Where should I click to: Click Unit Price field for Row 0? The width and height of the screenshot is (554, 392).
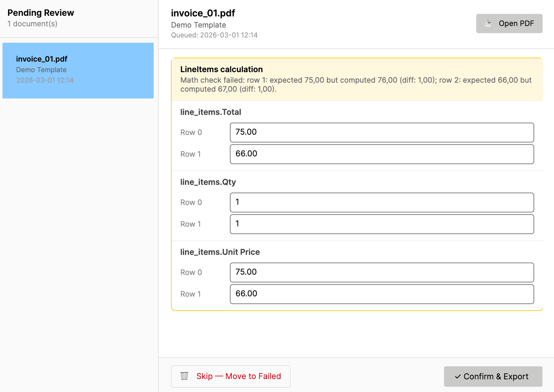(x=382, y=272)
